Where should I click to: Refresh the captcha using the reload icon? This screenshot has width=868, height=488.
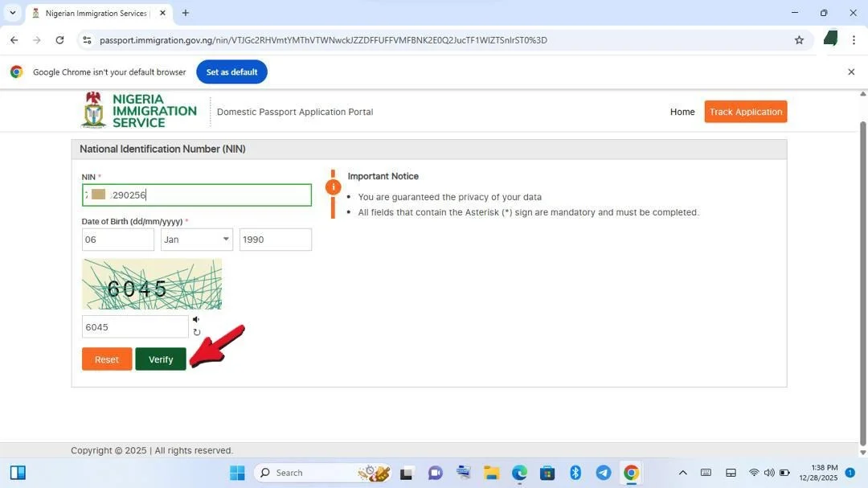[x=197, y=331]
